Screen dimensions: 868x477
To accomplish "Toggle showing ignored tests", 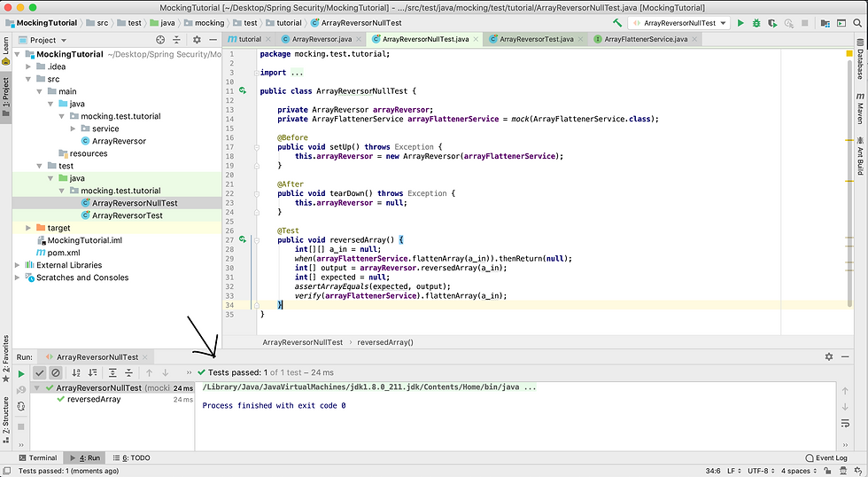I will click(55, 373).
